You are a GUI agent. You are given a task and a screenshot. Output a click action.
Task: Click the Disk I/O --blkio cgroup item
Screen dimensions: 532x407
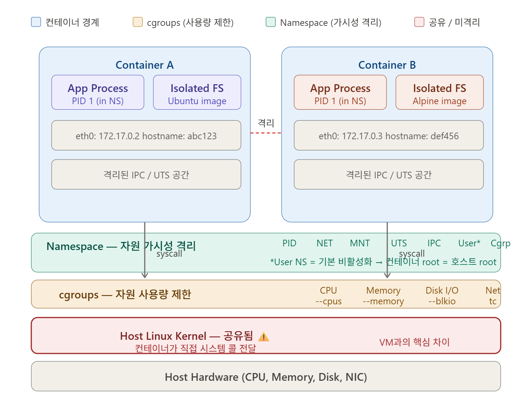point(442,296)
